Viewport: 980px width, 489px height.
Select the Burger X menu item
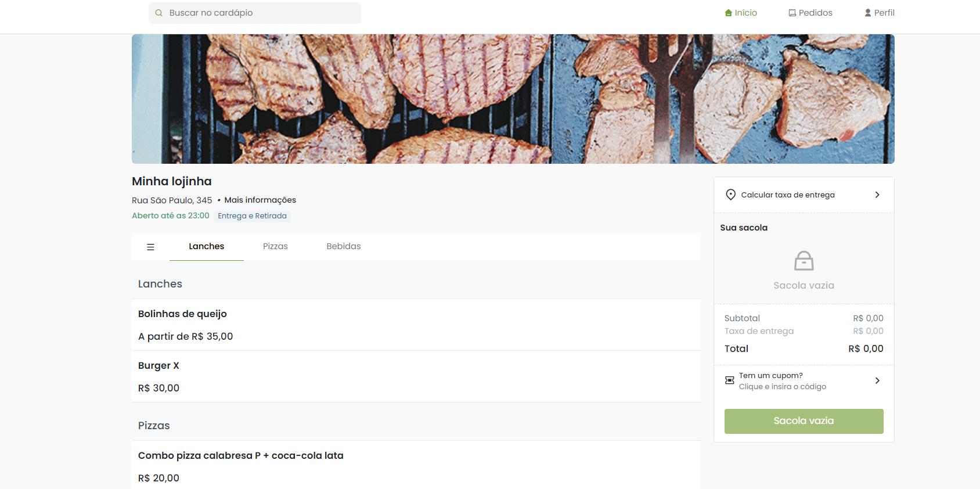[416, 376]
